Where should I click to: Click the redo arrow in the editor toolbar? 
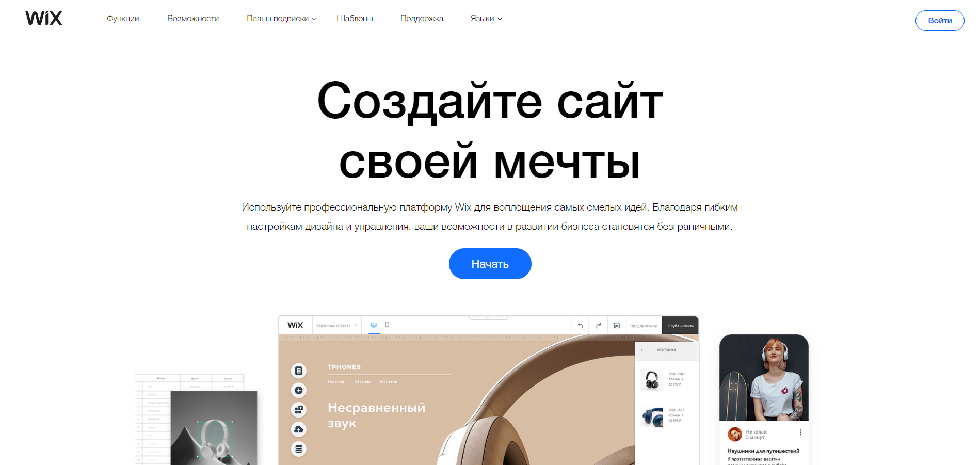[x=598, y=325]
